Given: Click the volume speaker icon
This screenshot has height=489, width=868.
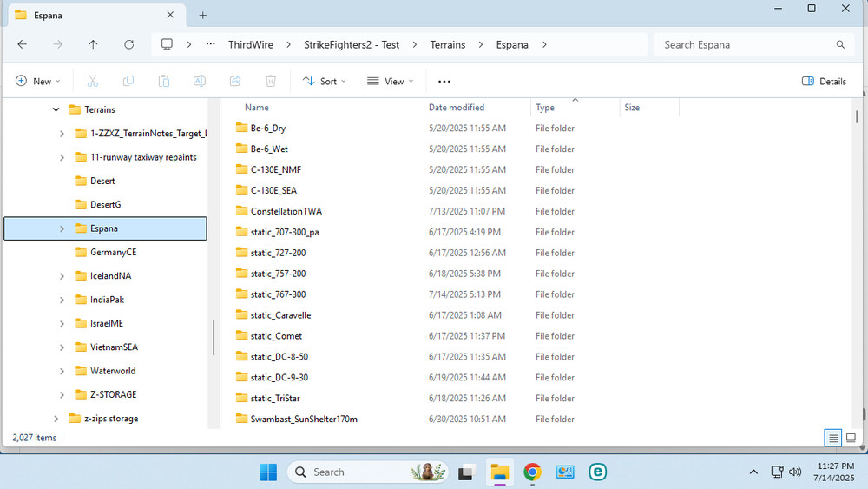Looking at the screenshot, I should coord(795,472).
